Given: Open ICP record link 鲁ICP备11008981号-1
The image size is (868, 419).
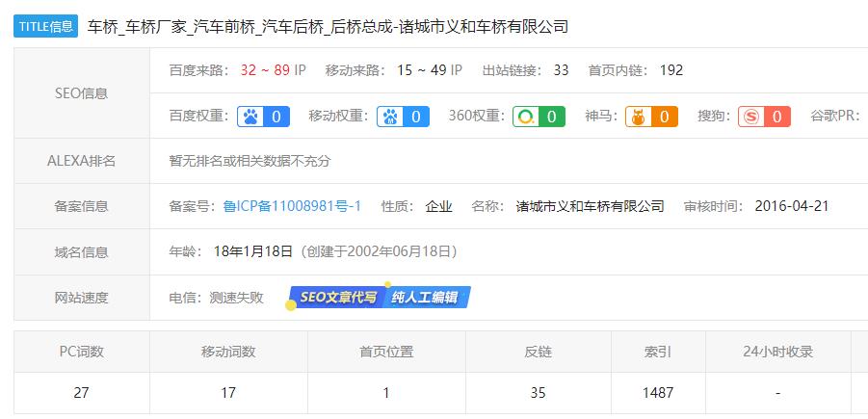Looking at the screenshot, I should [x=292, y=206].
